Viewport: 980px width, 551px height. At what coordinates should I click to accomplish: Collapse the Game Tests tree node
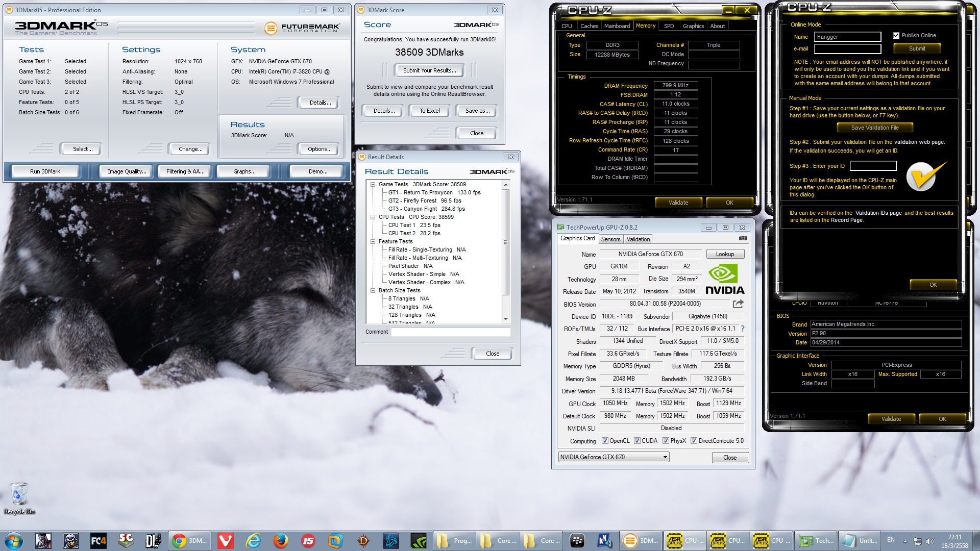pyautogui.click(x=373, y=185)
